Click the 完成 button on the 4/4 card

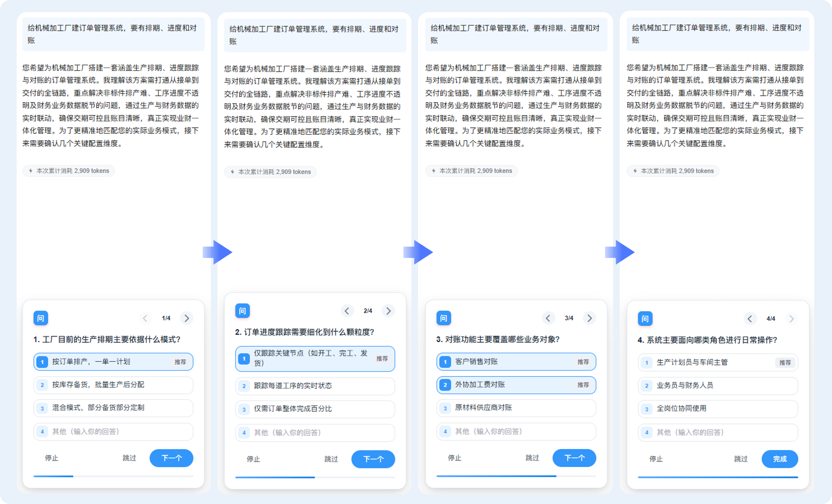[x=780, y=459]
